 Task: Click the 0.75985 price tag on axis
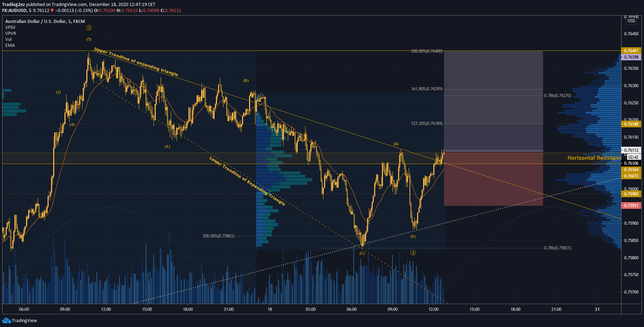click(631, 194)
